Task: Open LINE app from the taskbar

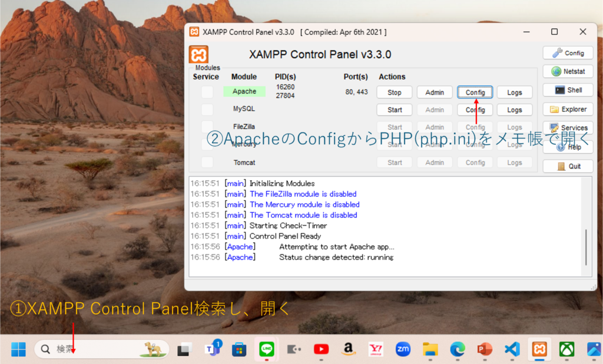Action: 267,349
